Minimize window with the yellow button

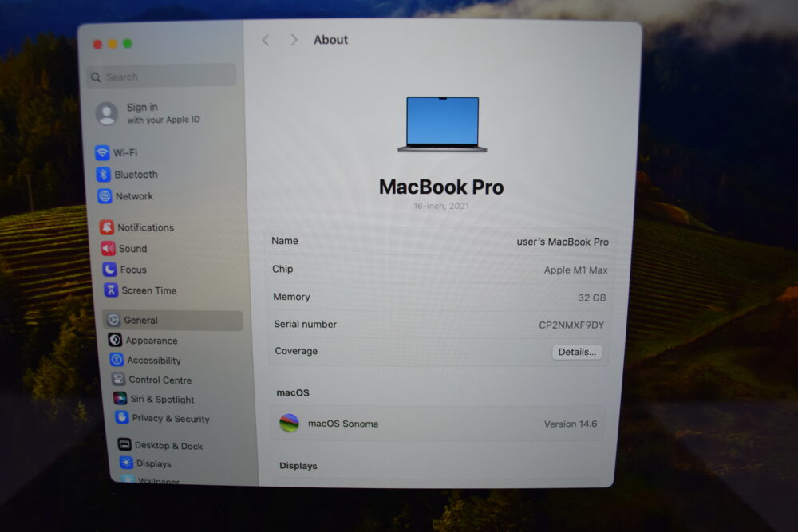(x=113, y=44)
